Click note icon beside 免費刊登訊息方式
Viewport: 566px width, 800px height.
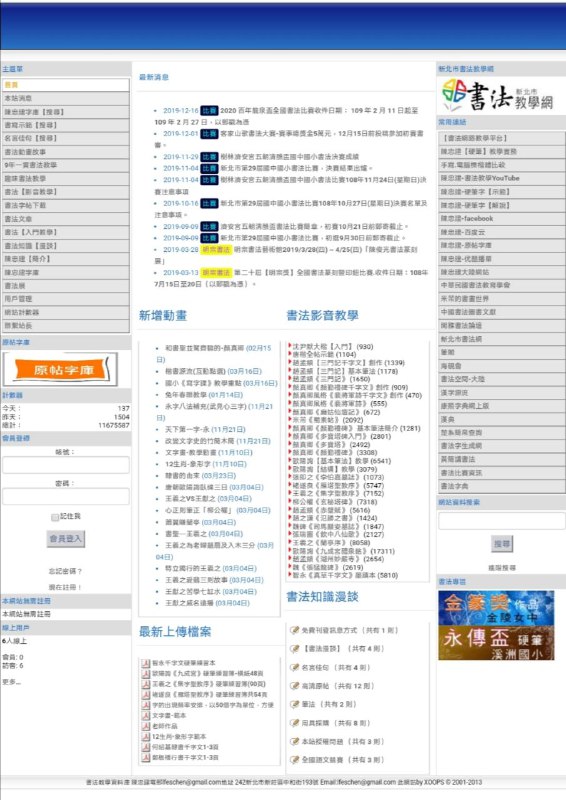(x=294, y=630)
